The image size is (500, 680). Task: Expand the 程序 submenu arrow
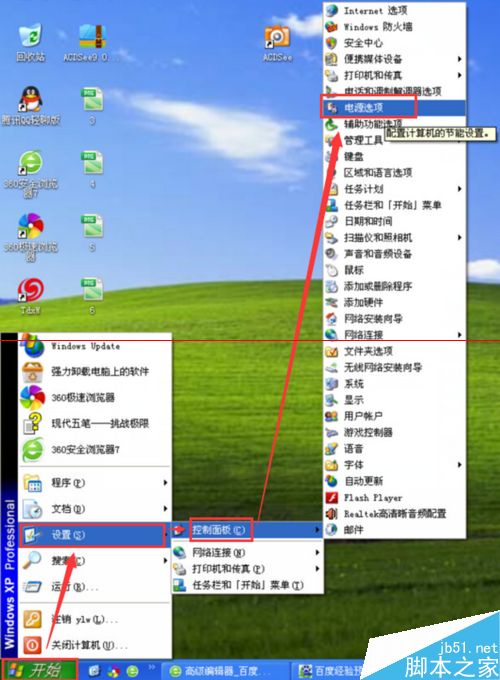[x=165, y=482]
